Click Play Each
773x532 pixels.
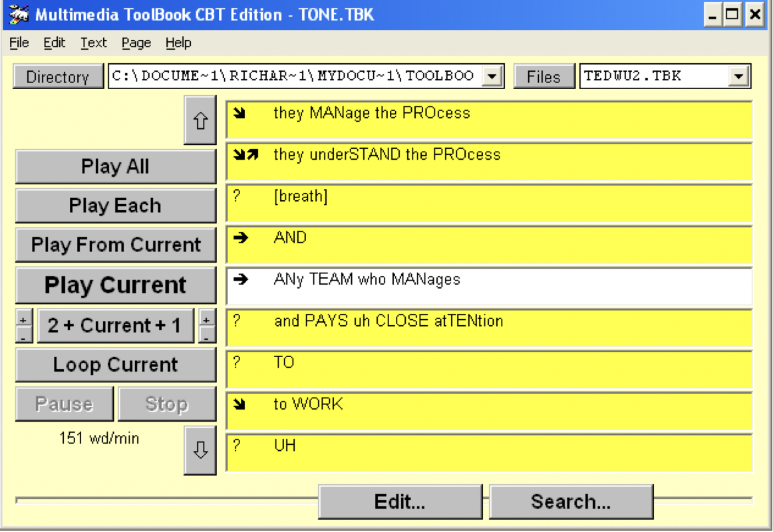(115, 205)
